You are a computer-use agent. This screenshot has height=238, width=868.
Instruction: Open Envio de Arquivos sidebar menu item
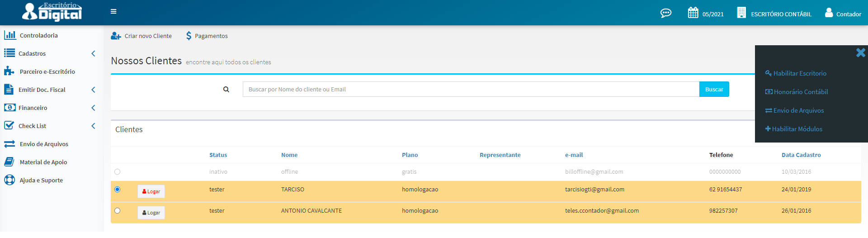click(x=44, y=144)
